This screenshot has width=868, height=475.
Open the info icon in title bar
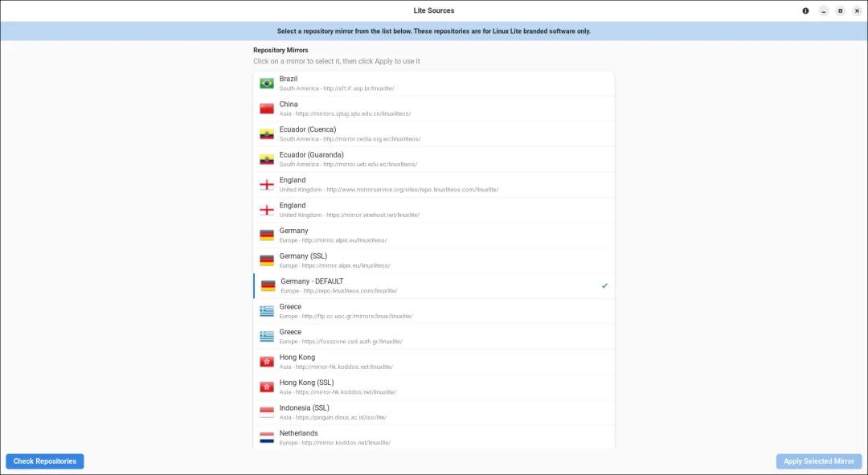[805, 10]
